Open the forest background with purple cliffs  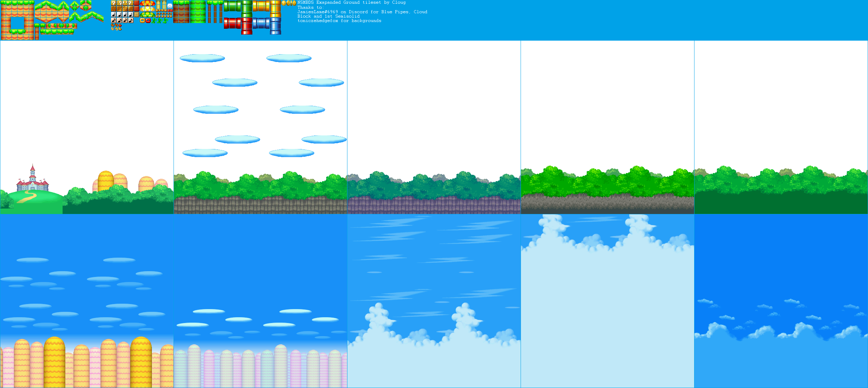[x=434, y=127]
